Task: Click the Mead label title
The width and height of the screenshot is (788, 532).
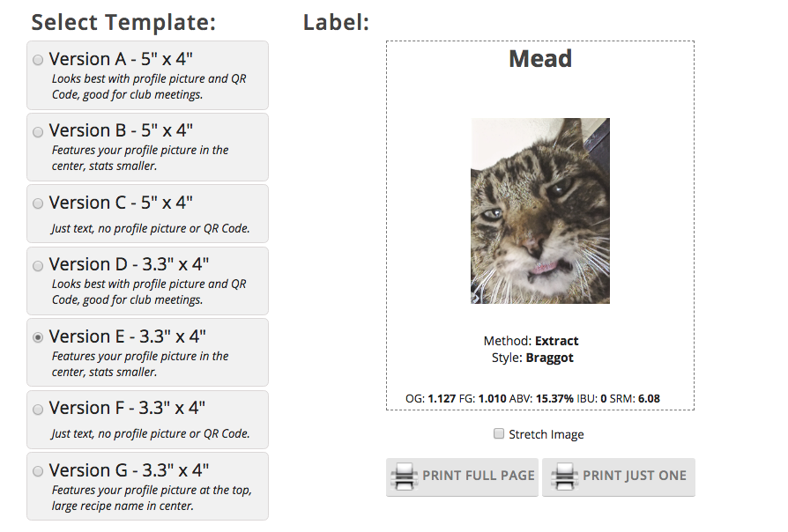Action: click(x=540, y=59)
